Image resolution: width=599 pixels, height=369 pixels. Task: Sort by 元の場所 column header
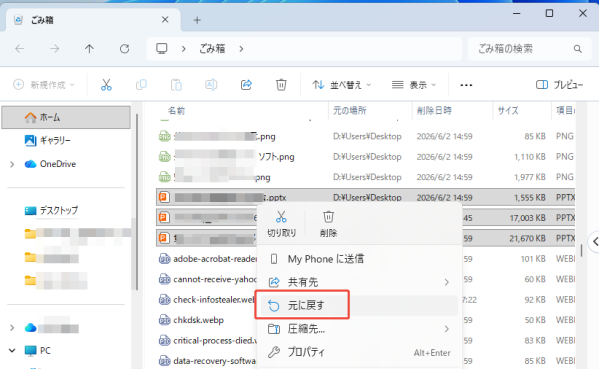pos(350,111)
